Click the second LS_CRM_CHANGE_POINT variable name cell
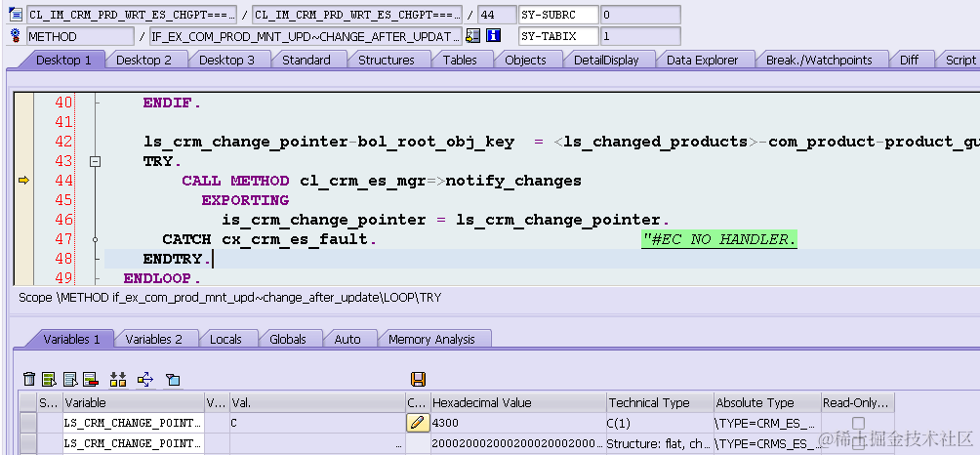Screen dimensions: 980x455 click(x=134, y=443)
